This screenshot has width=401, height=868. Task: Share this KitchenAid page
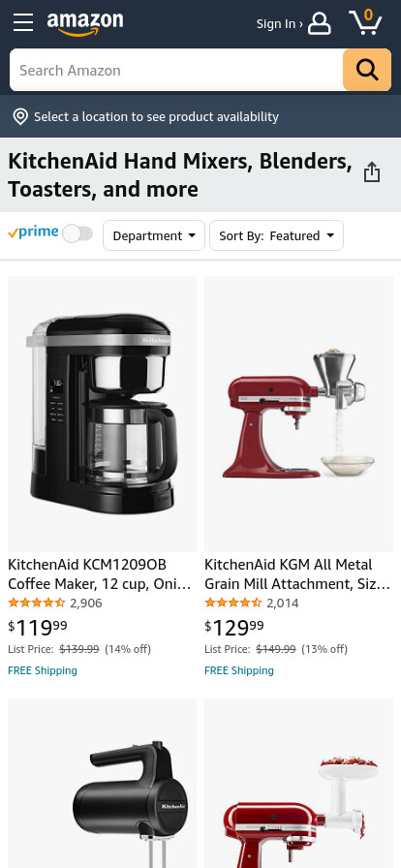pos(372,172)
